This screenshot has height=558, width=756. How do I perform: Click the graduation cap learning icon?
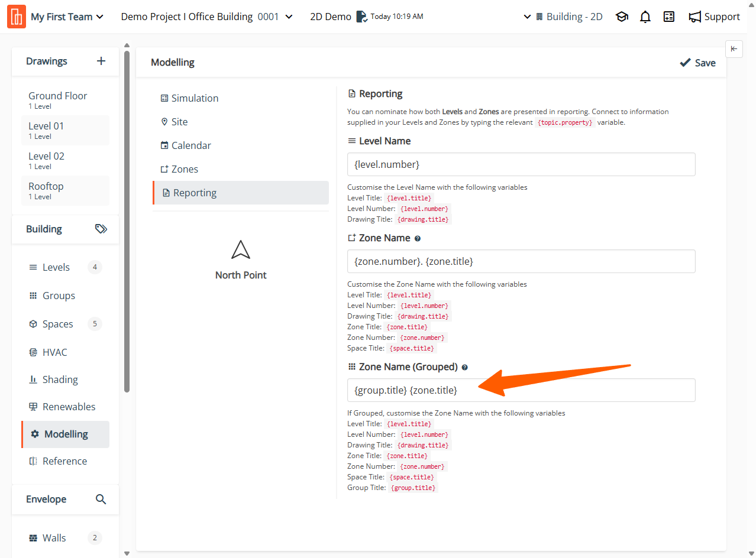[622, 17]
